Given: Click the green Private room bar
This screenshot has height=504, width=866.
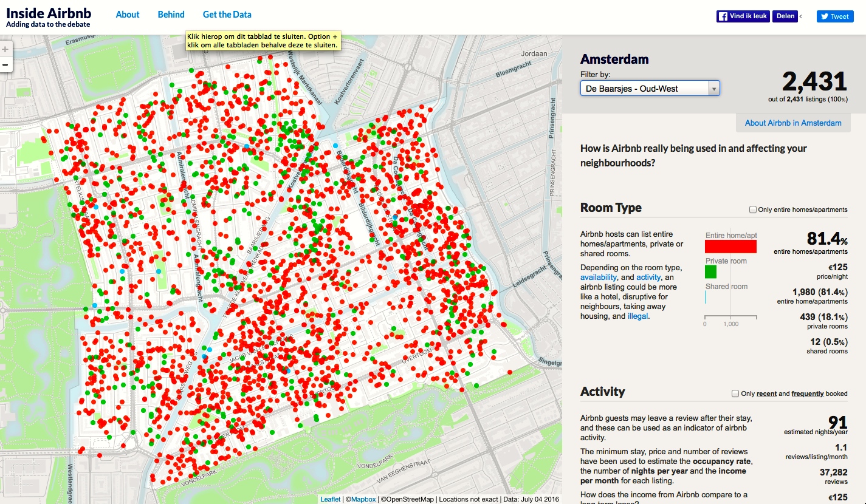Looking at the screenshot, I should (710, 272).
